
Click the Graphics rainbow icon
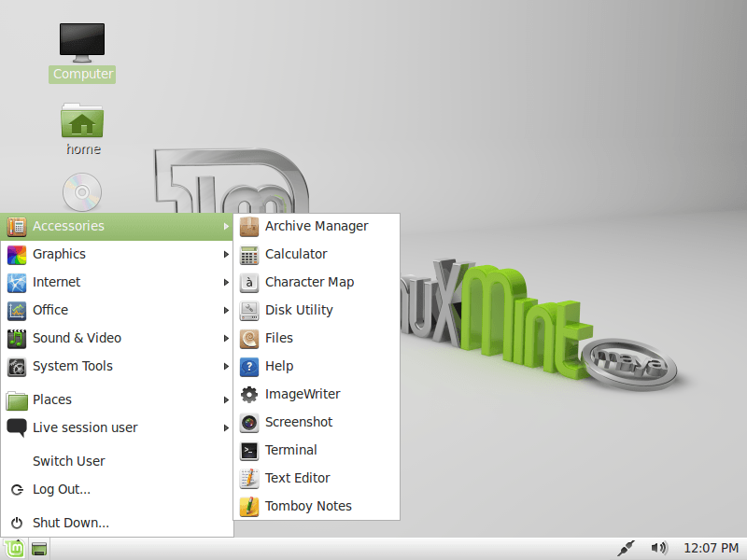point(17,254)
